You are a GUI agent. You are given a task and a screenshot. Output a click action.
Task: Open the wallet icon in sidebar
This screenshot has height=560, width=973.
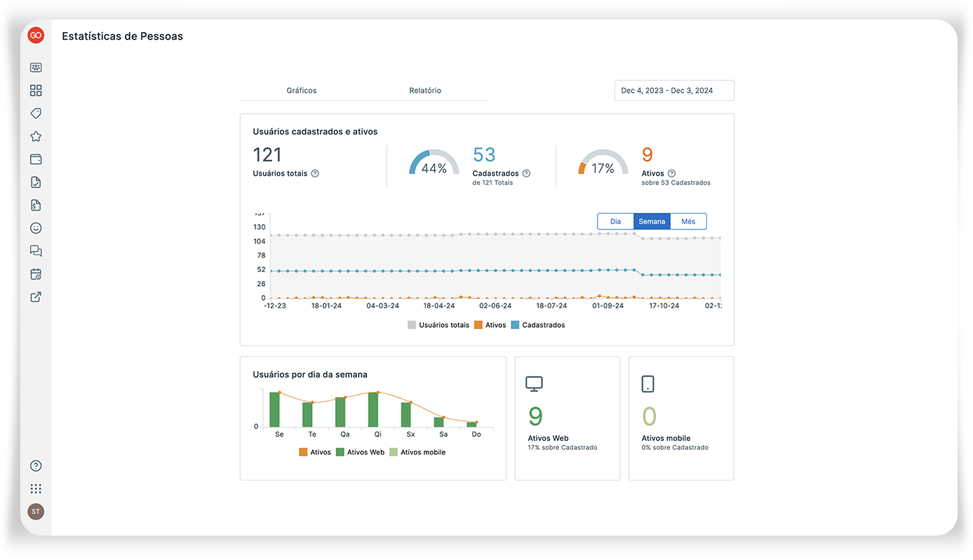coord(36,159)
